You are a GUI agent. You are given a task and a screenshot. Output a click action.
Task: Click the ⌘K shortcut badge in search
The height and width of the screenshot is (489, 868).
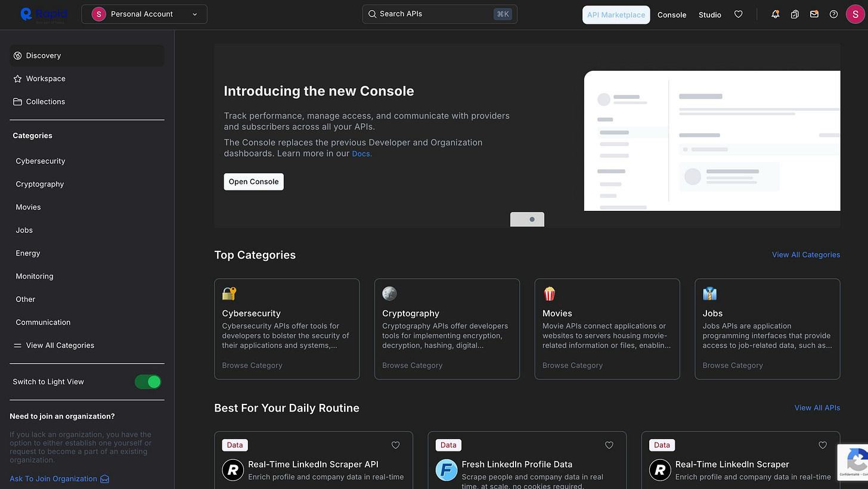pos(503,14)
